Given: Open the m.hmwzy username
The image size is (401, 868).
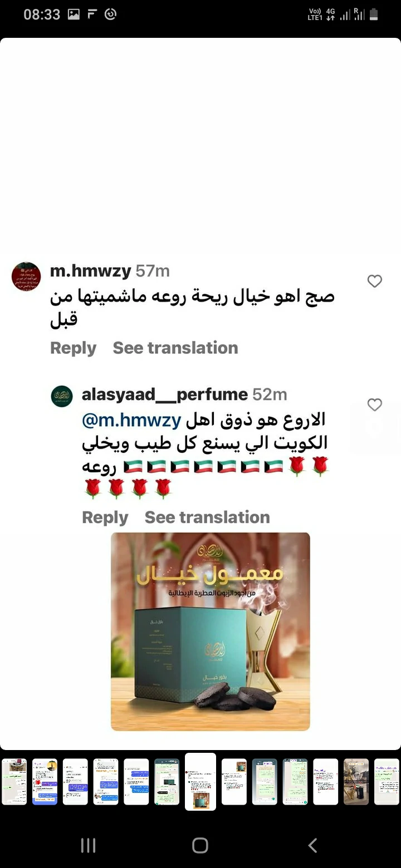Looking at the screenshot, I should point(90,271).
